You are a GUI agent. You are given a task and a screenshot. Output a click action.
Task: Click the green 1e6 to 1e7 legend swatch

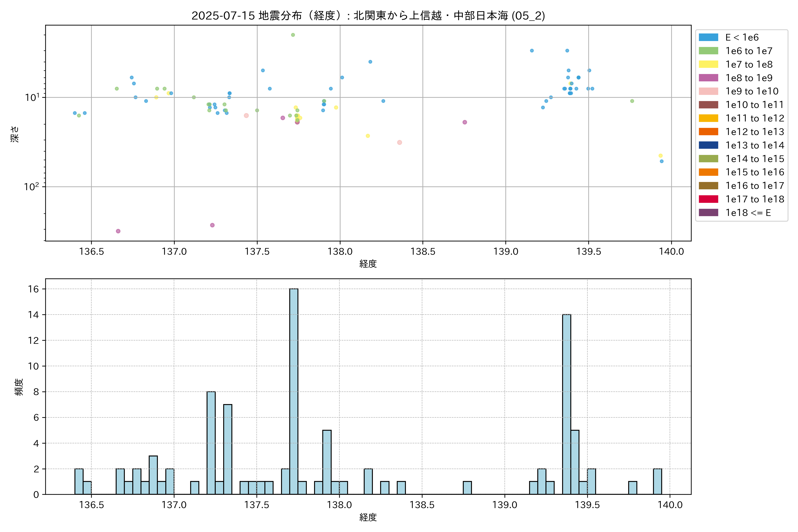[708, 51]
